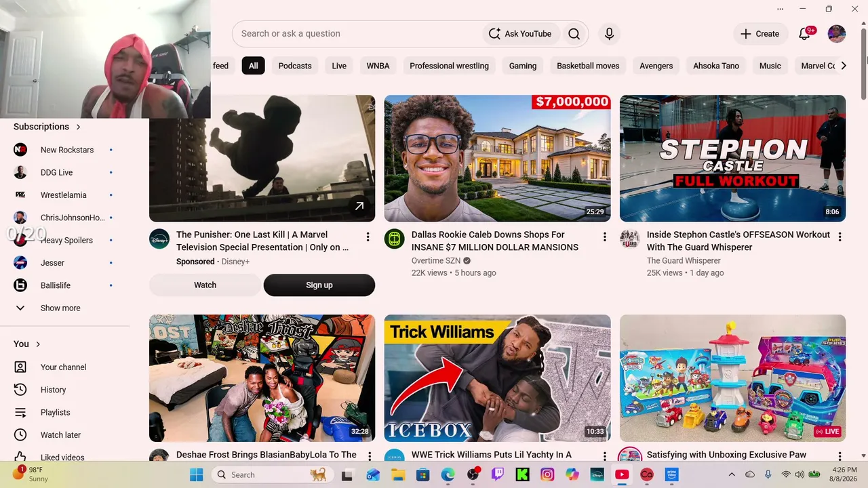
Task: Select the Ahsoka Tano chip
Action: [x=716, y=66]
